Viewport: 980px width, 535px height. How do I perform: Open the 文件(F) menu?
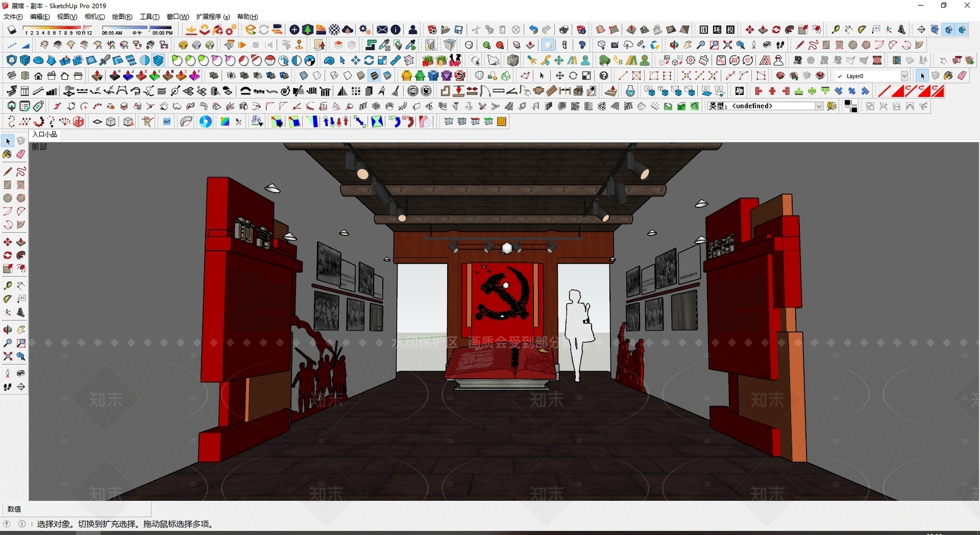13,17
